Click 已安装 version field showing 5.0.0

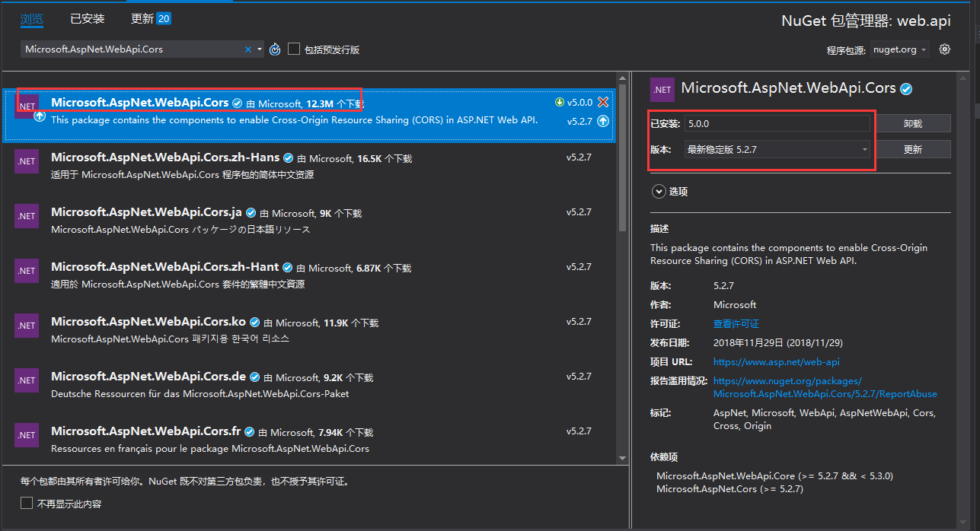777,123
